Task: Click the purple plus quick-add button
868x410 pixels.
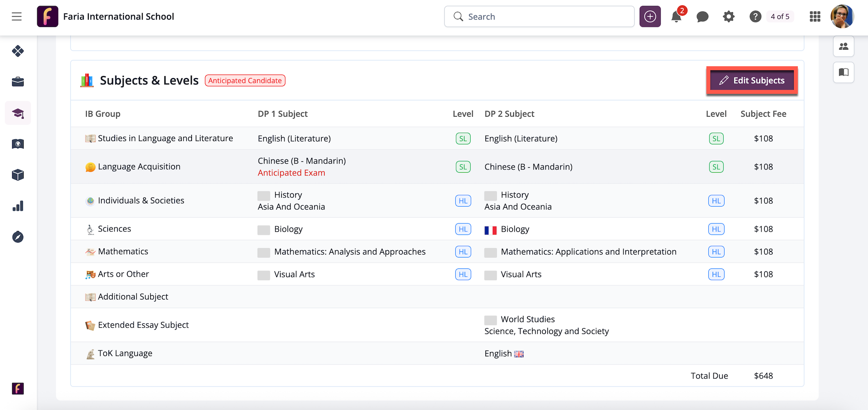Action: [650, 17]
